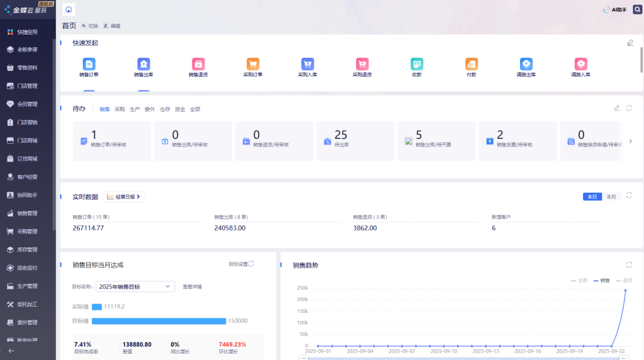Open the 调拨出库 shortcut icon
The width and height of the screenshot is (644, 360).
[x=526, y=64]
